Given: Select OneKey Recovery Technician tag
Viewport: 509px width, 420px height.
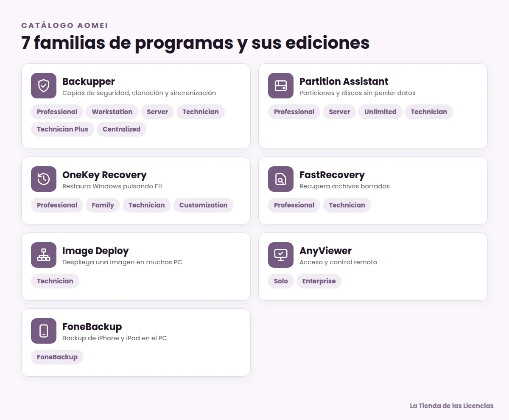Looking at the screenshot, I should [146, 205].
